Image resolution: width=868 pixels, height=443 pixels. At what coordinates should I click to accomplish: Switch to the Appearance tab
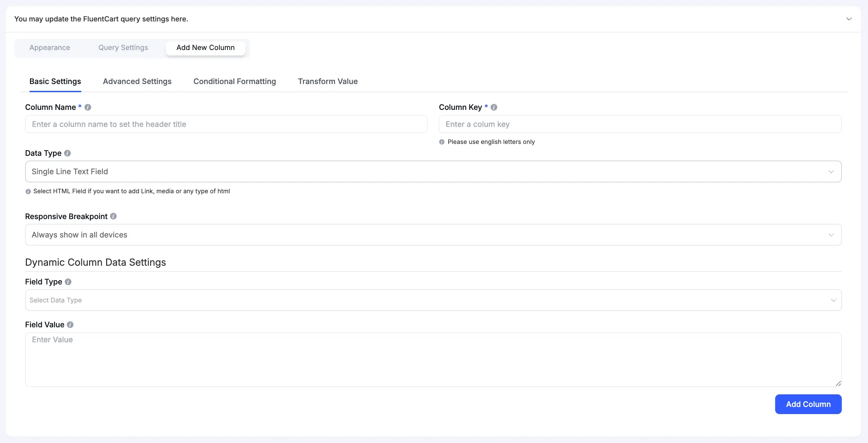click(50, 48)
